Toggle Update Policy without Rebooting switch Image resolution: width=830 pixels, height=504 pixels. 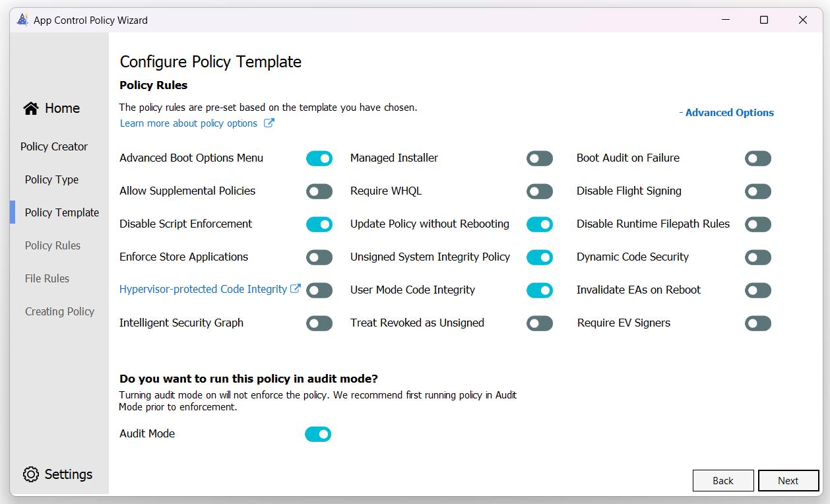(x=540, y=224)
